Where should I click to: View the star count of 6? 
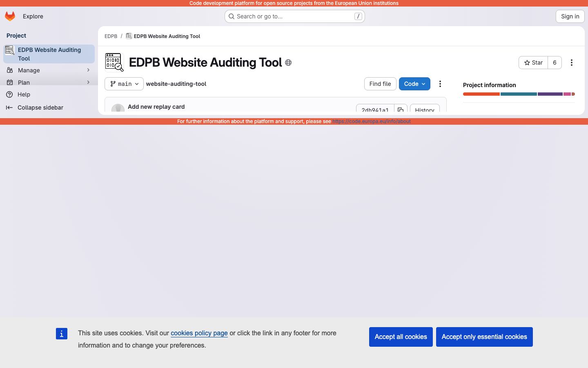point(555,63)
